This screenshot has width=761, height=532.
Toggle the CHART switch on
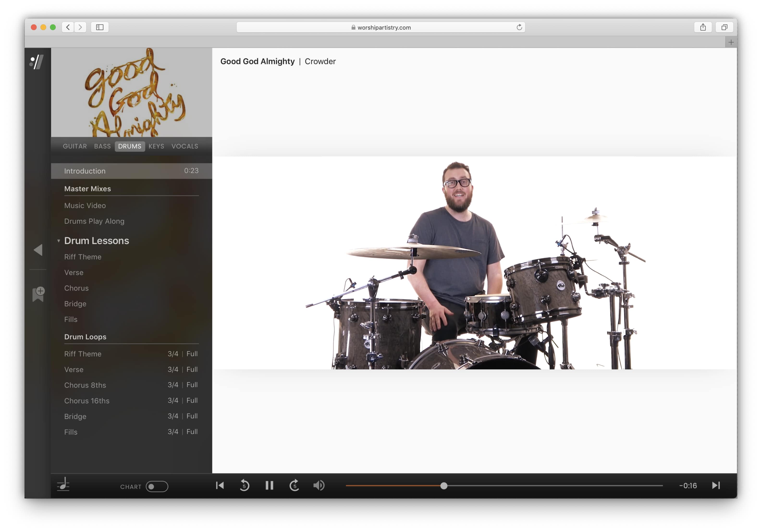click(157, 487)
